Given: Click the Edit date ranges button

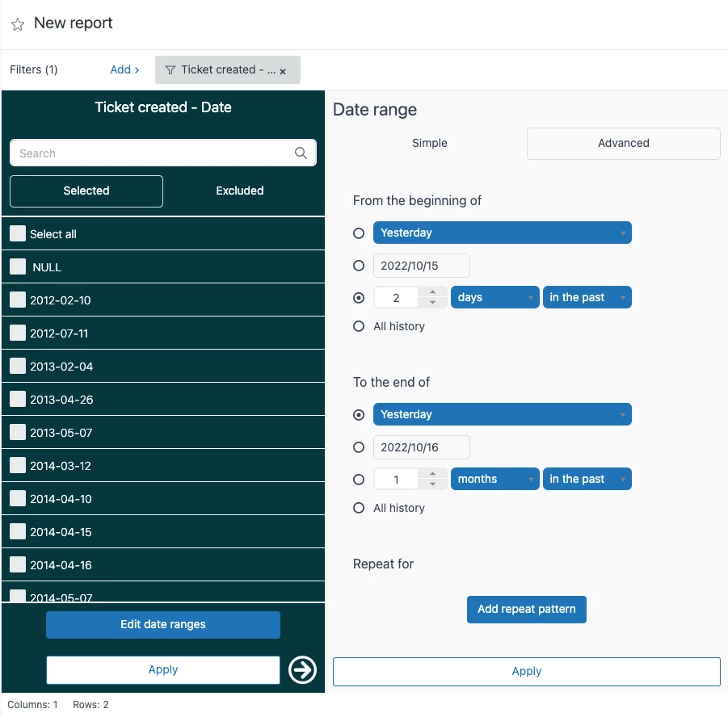Looking at the screenshot, I should point(163,625).
